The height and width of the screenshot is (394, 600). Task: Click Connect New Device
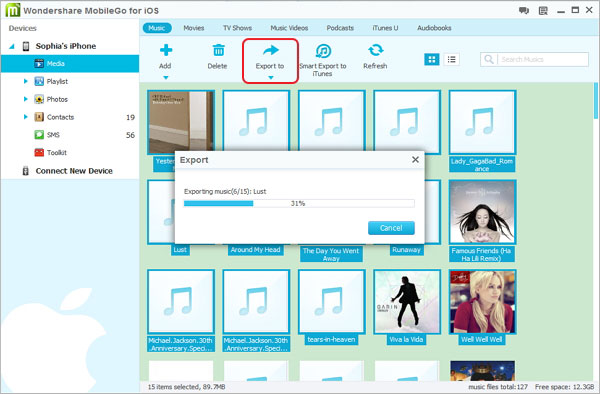(x=74, y=171)
